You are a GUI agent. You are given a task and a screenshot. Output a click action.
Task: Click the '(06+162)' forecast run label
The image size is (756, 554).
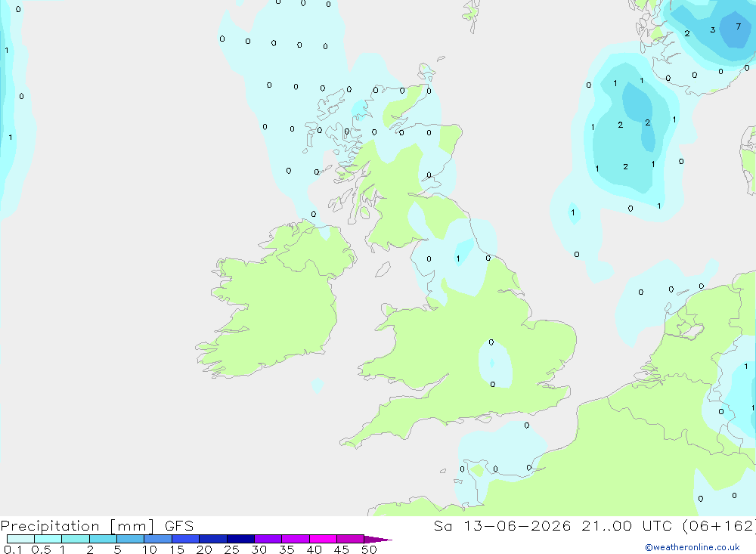(x=719, y=525)
